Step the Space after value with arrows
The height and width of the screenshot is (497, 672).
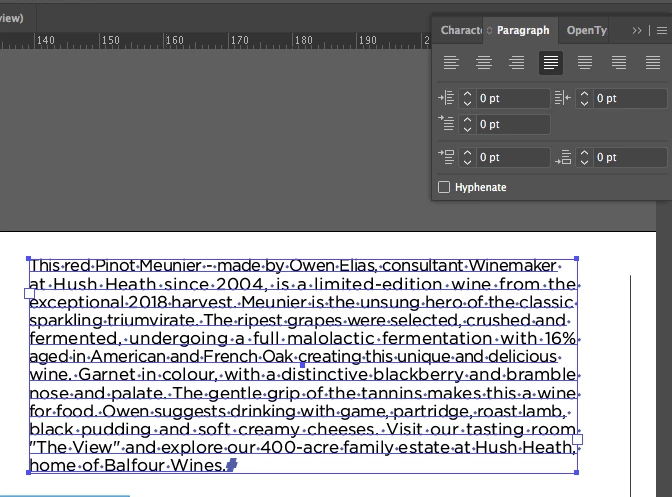click(584, 158)
